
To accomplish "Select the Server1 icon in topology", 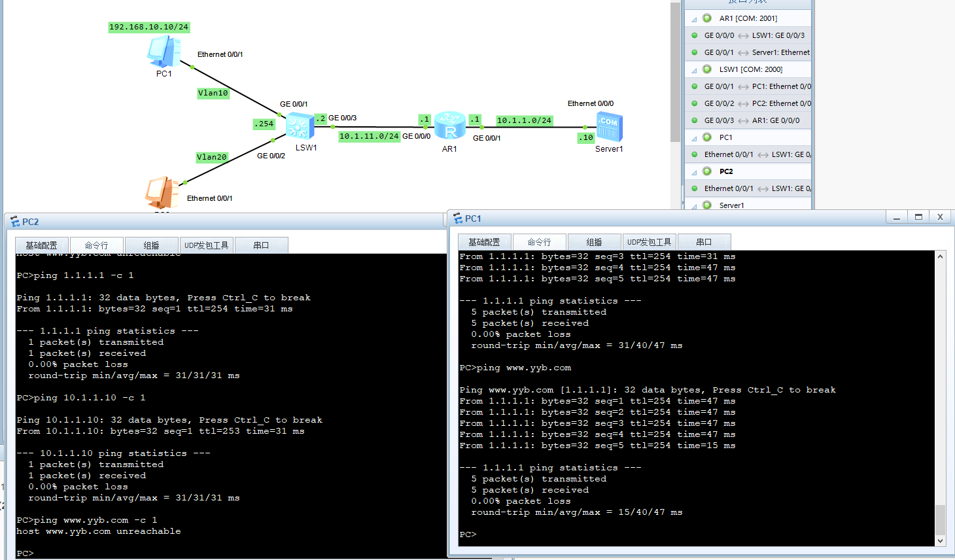I will click(x=609, y=128).
